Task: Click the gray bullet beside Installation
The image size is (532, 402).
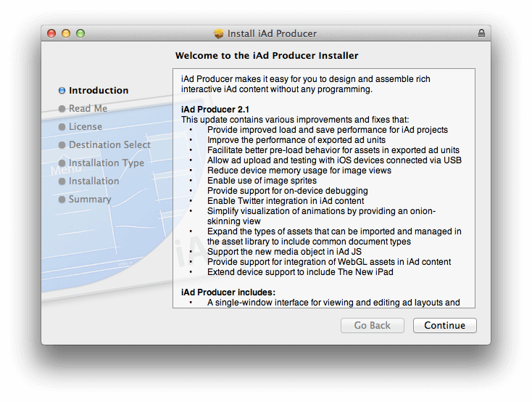Action: point(62,181)
